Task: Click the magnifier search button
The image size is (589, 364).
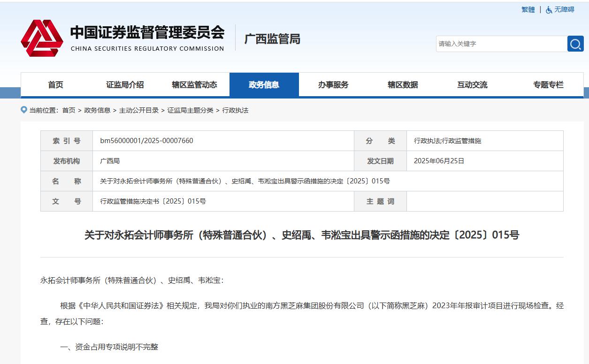Action: pyautogui.click(x=575, y=44)
